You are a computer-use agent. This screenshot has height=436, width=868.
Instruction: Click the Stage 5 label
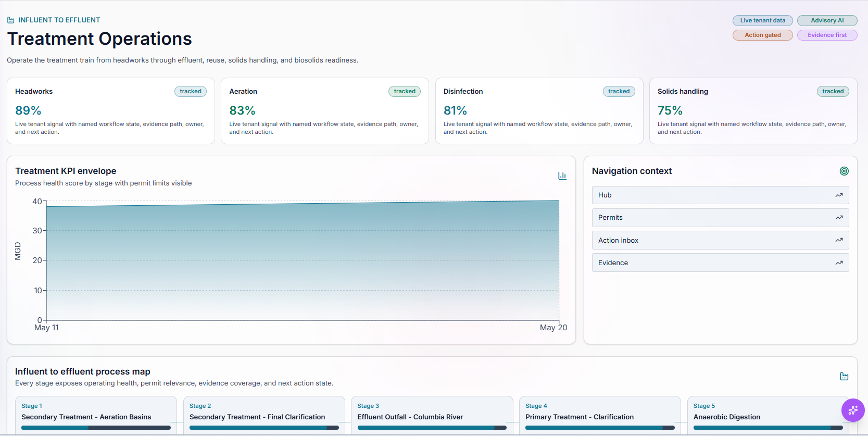pos(705,406)
